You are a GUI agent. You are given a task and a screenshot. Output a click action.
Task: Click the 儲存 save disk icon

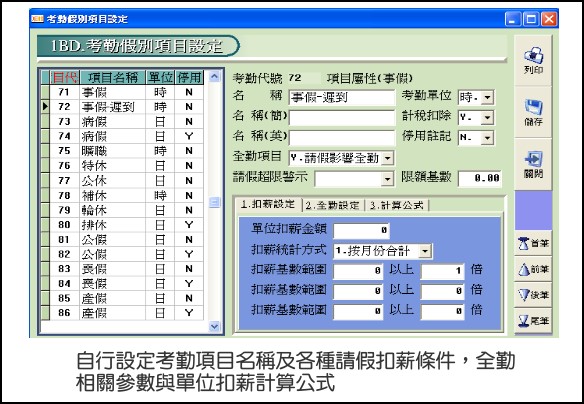tap(533, 107)
